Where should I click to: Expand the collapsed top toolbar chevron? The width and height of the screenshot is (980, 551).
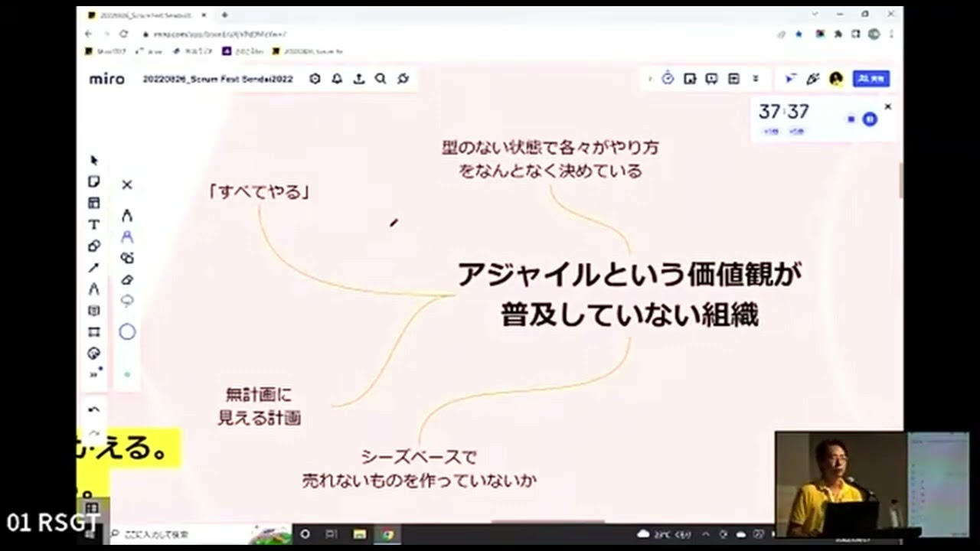650,78
